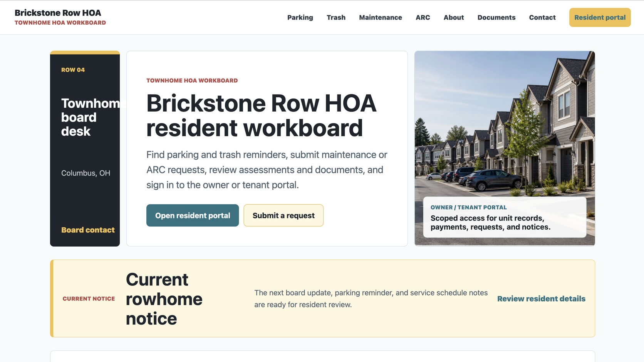
Task: Click the townhome row photo
Action: point(505,123)
